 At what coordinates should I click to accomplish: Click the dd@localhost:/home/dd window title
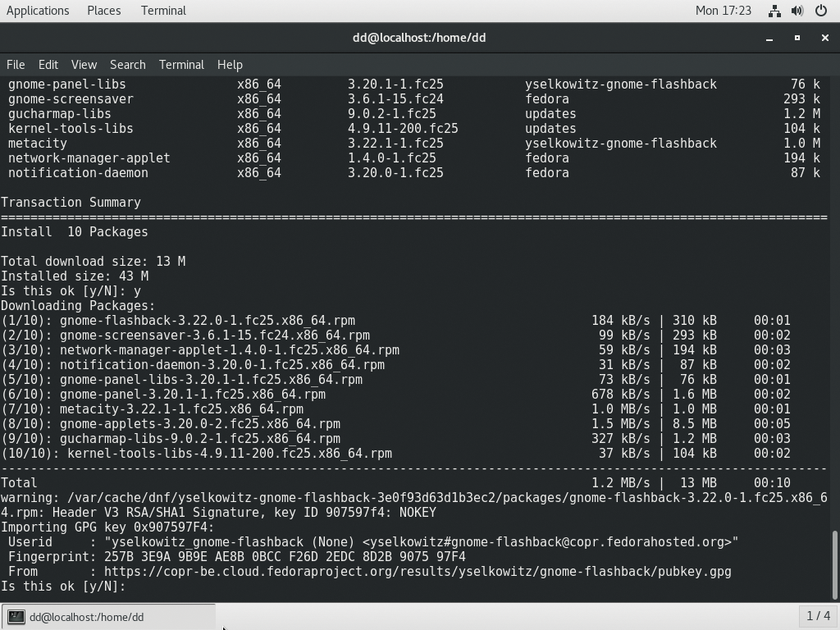click(419, 38)
